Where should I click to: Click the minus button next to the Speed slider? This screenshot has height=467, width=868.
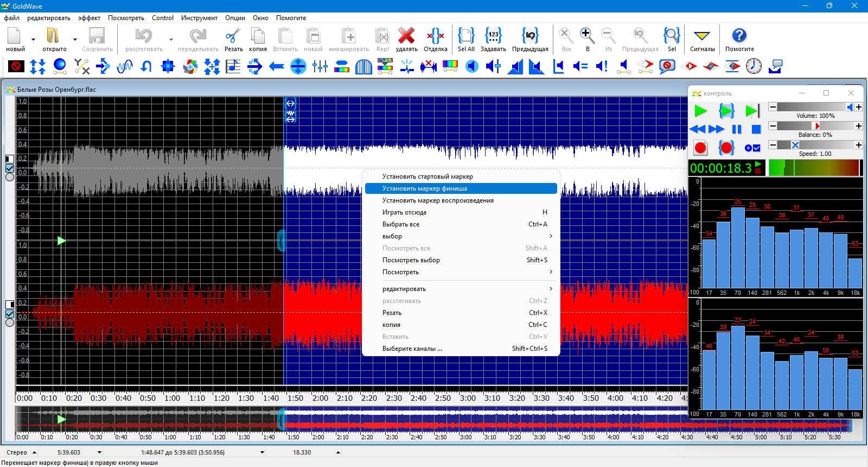click(773, 145)
